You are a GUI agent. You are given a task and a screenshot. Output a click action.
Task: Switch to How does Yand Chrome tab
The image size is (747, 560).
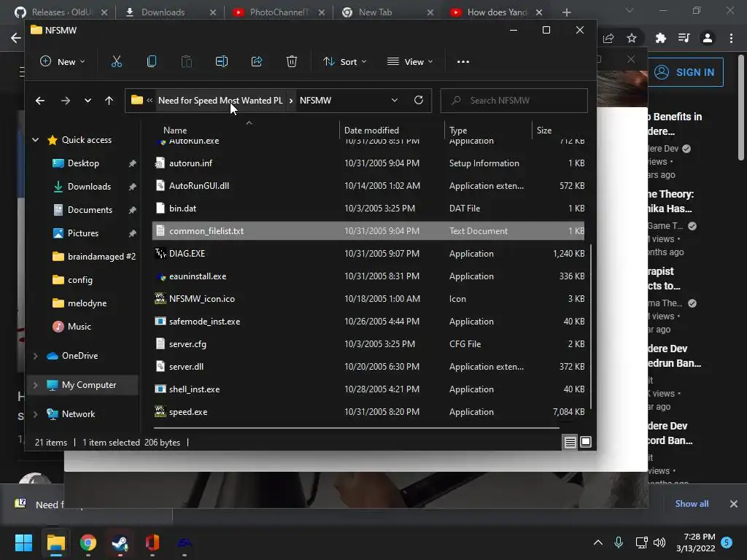click(495, 12)
